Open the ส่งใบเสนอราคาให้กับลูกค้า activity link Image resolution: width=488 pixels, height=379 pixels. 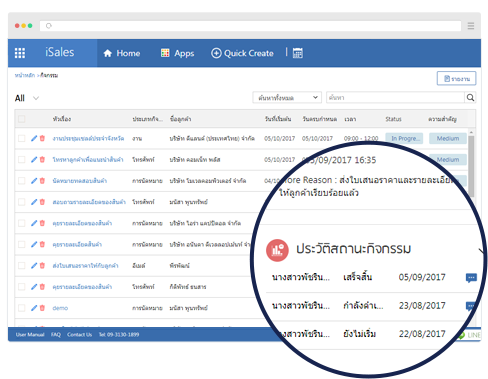[85, 266]
